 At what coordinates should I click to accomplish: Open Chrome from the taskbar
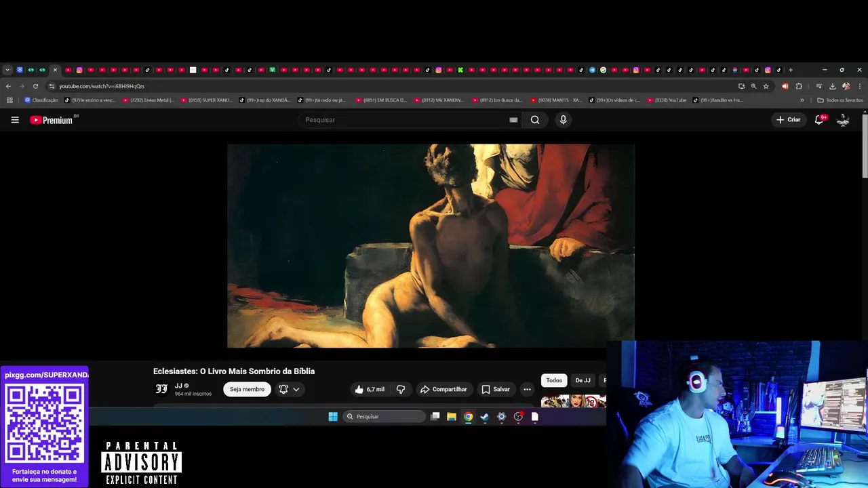point(468,417)
